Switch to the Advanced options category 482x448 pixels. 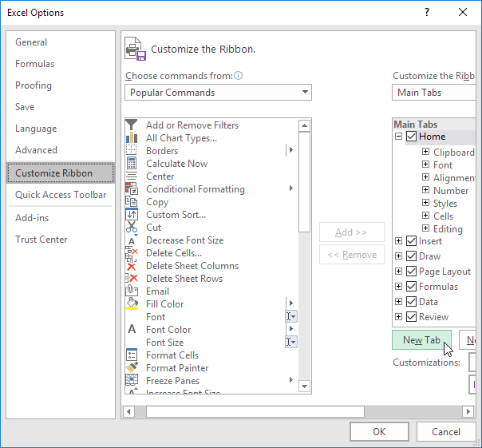[36, 150]
